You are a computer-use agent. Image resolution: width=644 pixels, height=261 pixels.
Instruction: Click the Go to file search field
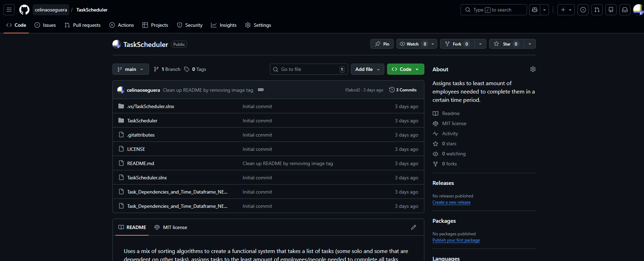308,69
